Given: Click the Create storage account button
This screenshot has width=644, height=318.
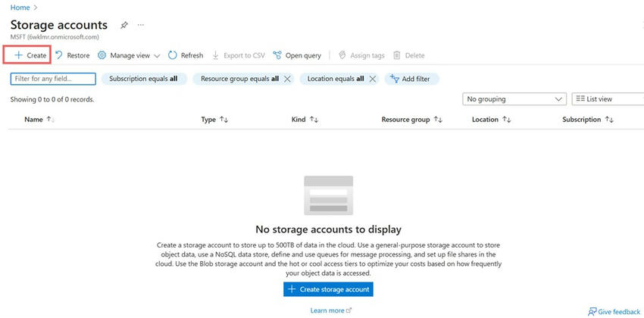Looking at the screenshot, I should 328,289.
